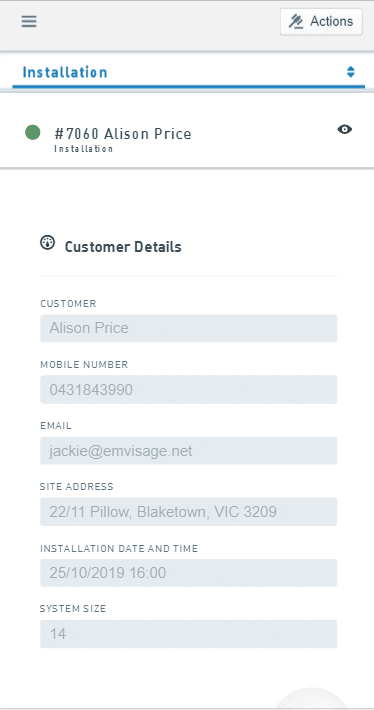
Task: Click the Actions button
Action: (321, 22)
